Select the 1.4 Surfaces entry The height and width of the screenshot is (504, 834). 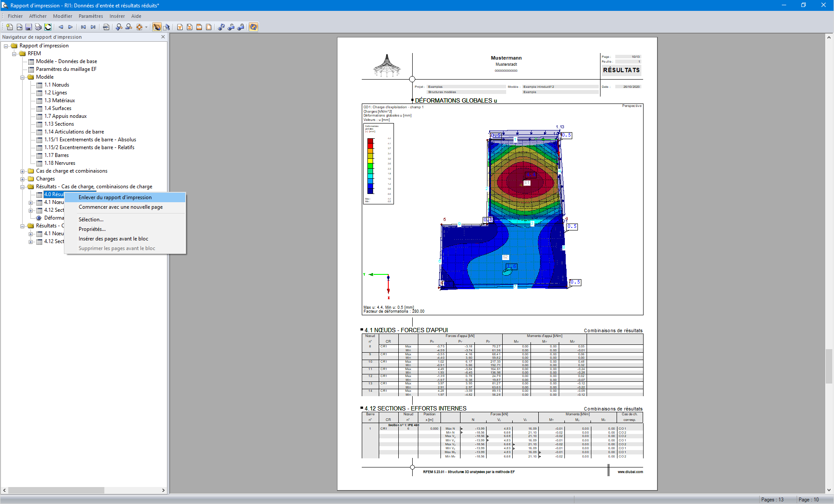(x=58, y=108)
